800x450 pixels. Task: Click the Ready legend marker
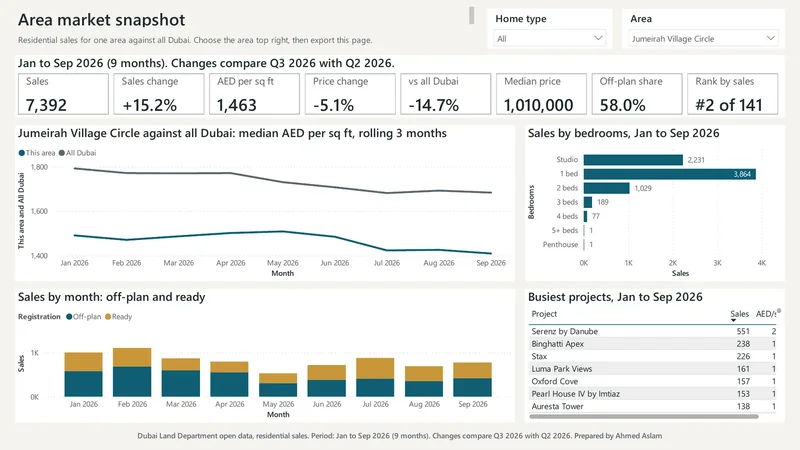[x=108, y=316]
